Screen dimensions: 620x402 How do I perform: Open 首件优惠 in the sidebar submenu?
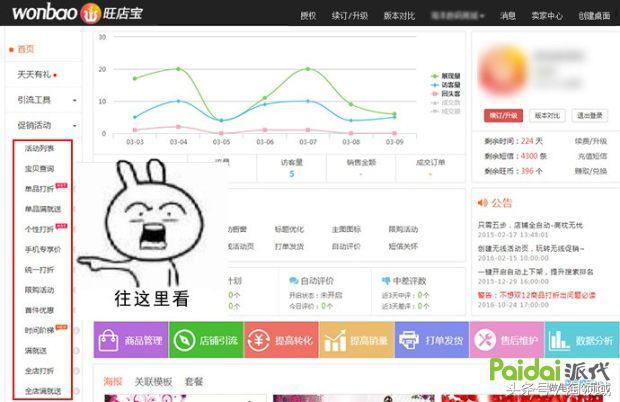tap(40, 310)
